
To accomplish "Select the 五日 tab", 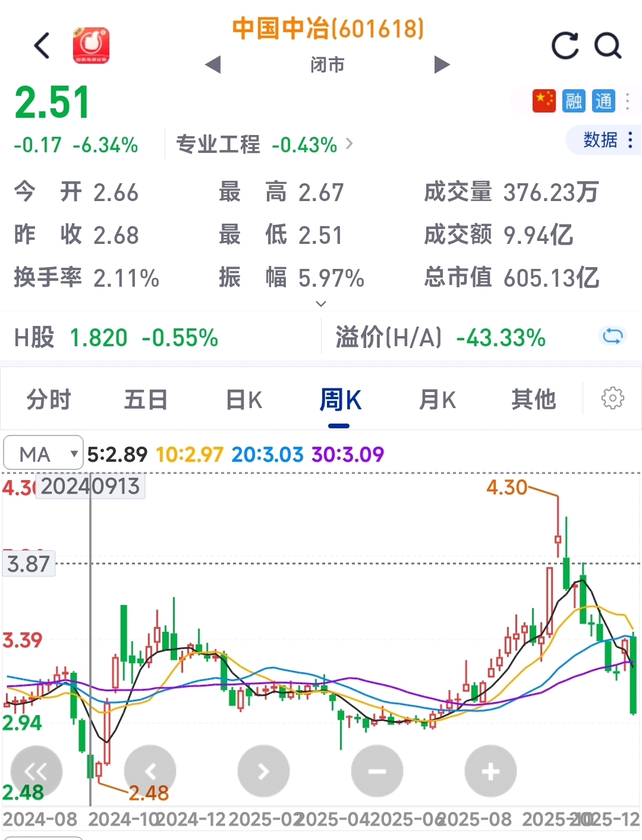I will tap(146, 399).
